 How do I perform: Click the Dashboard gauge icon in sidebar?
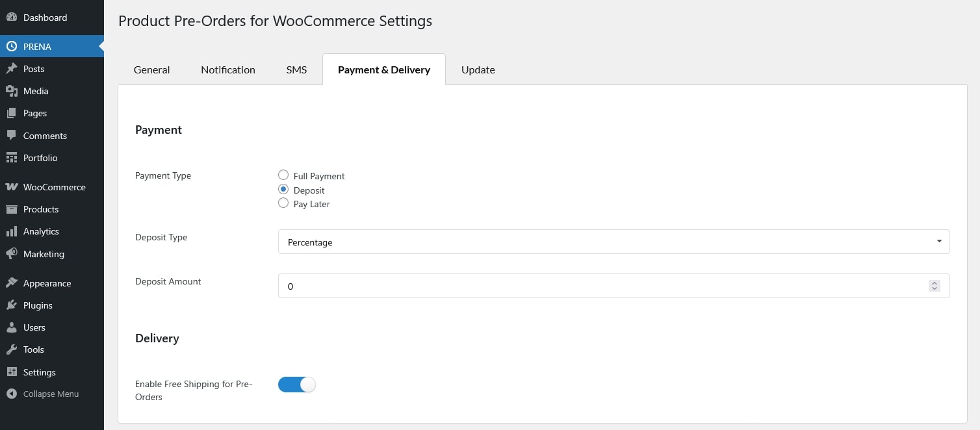click(11, 18)
